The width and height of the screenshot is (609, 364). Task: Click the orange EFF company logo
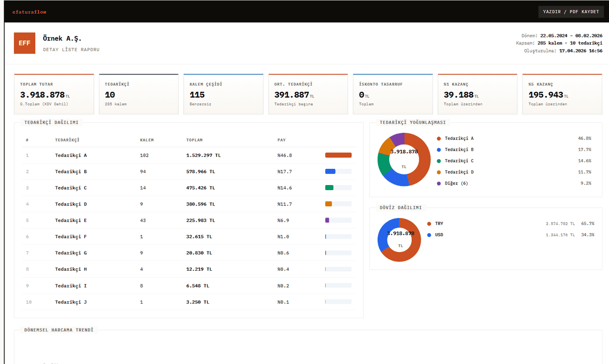click(x=24, y=43)
